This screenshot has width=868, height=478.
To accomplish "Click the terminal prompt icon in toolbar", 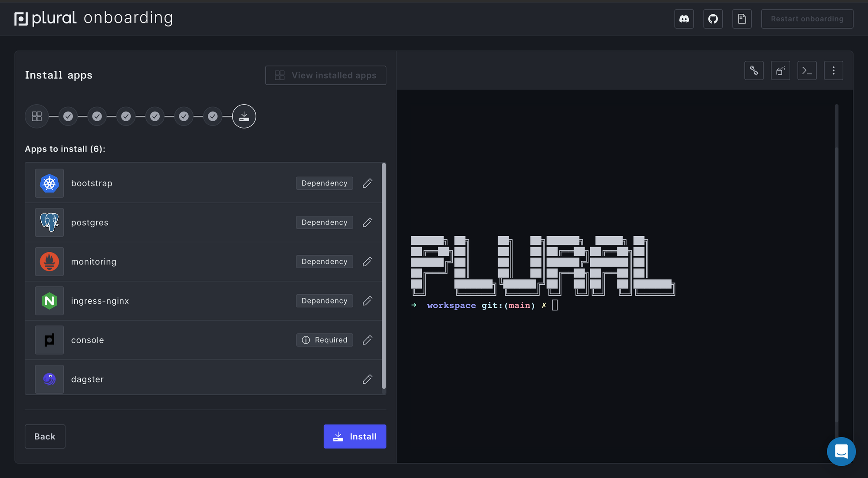I will click(807, 71).
